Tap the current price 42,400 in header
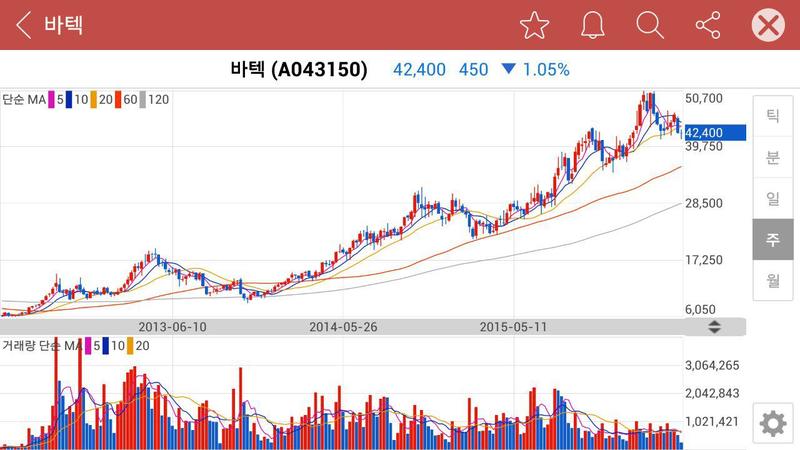This screenshot has height=450, width=800. pos(419,69)
